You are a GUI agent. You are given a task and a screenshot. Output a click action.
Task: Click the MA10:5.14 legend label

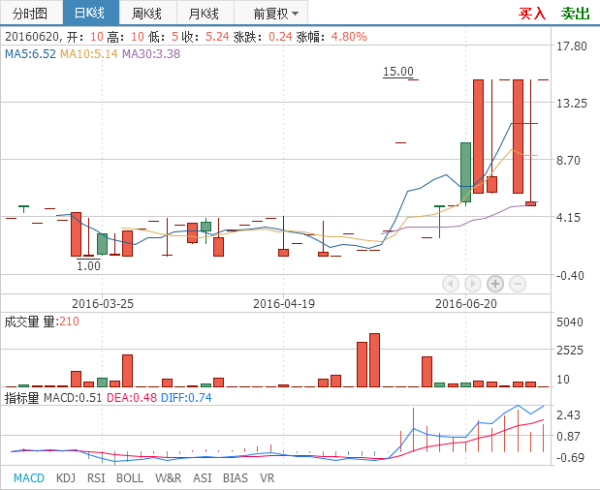tap(89, 54)
